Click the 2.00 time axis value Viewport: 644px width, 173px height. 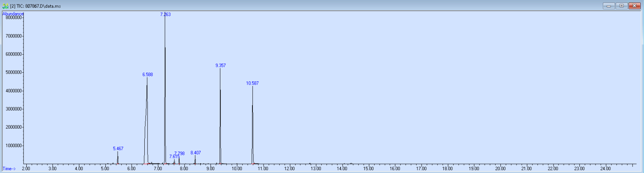pos(26,168)
